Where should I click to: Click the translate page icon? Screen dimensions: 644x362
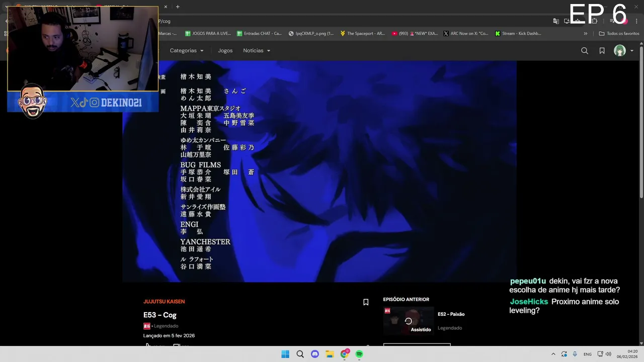556,21
